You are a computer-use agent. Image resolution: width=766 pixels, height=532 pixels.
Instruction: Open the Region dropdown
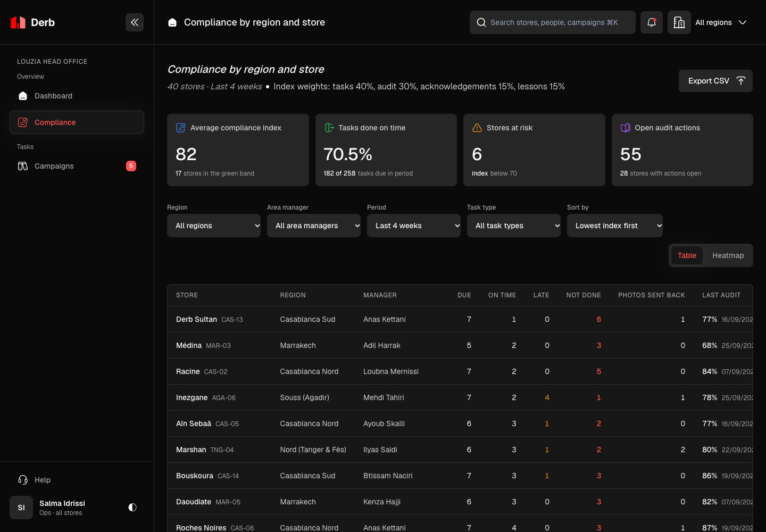[214, 226]
